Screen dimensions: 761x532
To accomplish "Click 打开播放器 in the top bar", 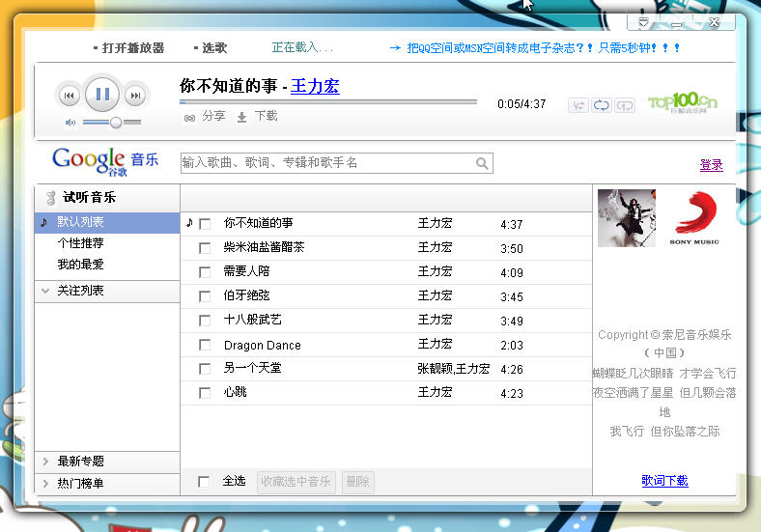I will 133,48.
